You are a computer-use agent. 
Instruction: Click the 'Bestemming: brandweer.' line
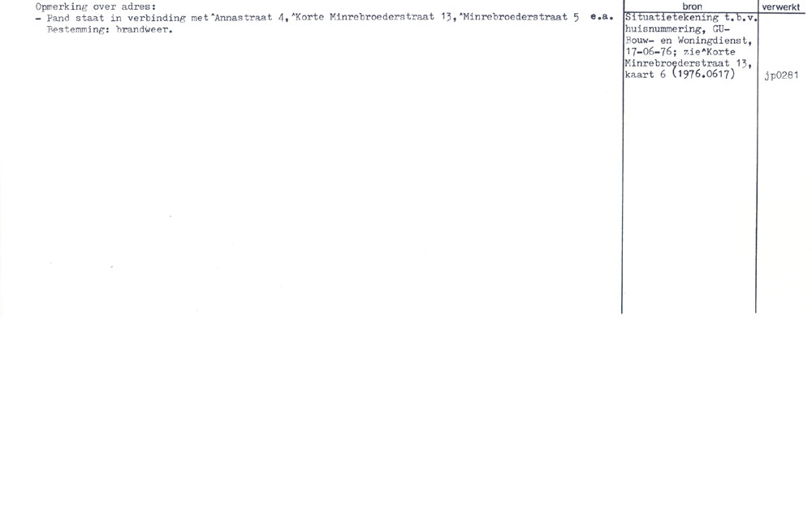pyautogui.click(x=110, y=29)
